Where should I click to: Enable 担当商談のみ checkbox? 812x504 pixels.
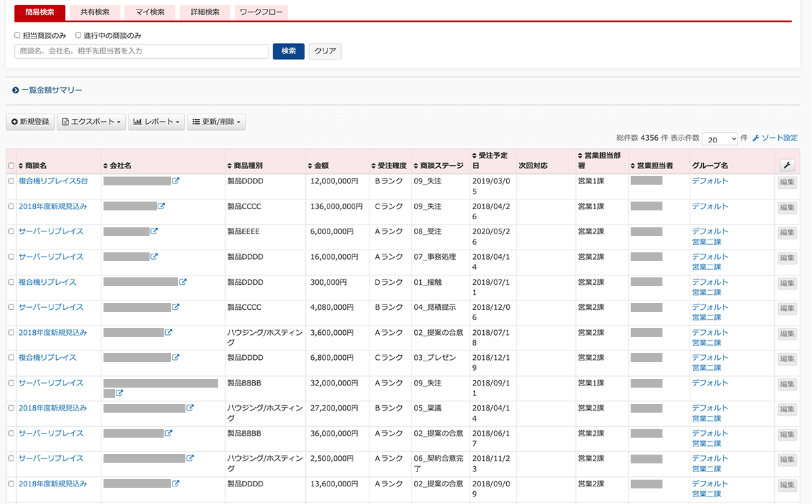tap(18, 35)
